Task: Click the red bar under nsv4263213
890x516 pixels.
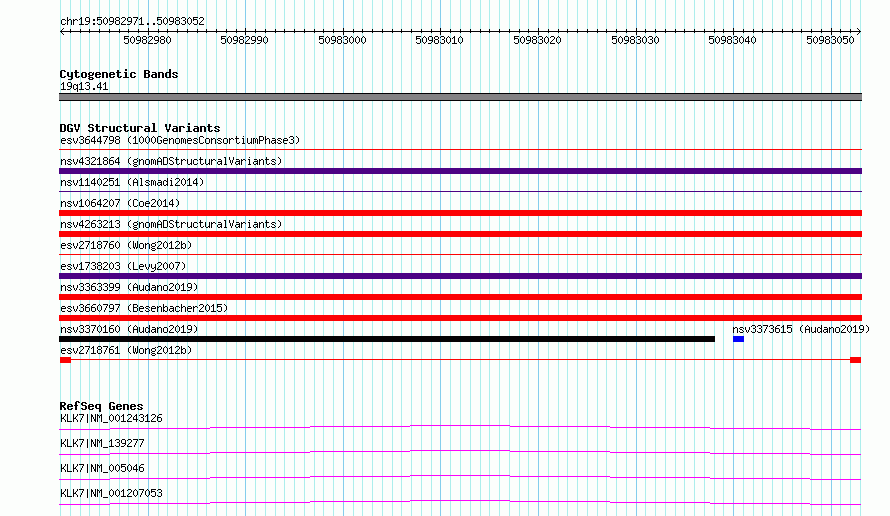Action: tap(460, 234)
